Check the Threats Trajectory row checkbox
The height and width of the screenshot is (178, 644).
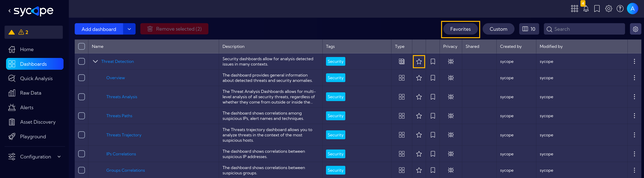82,135
